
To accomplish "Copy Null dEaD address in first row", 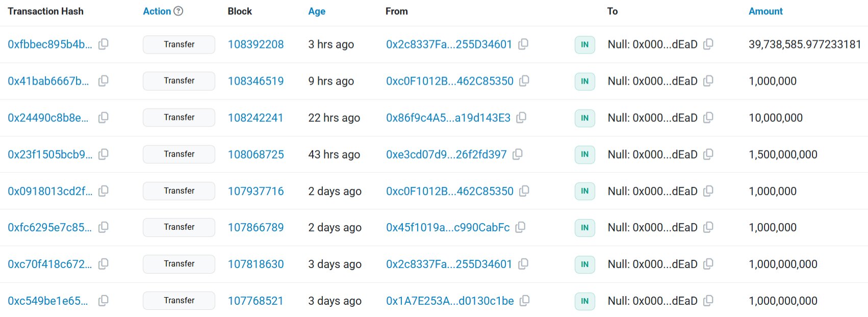I will 708,44.
